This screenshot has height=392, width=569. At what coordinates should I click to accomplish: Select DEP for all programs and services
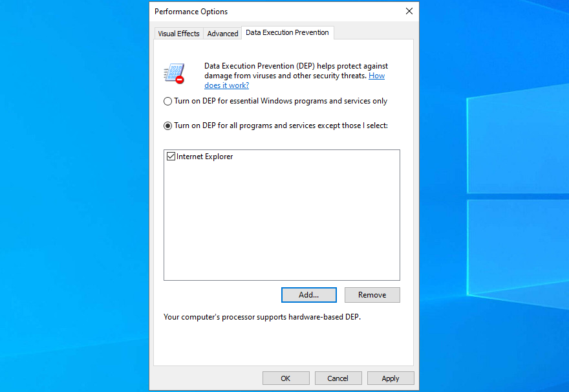167,125
